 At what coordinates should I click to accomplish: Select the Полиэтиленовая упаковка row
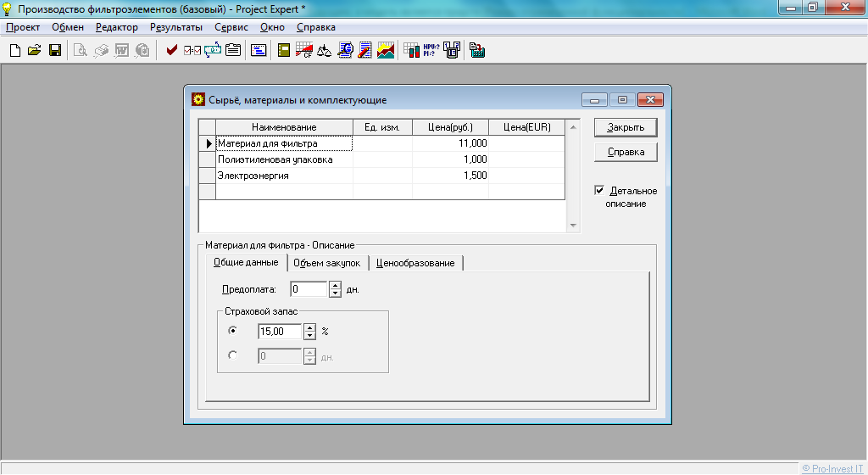[382, 159]
